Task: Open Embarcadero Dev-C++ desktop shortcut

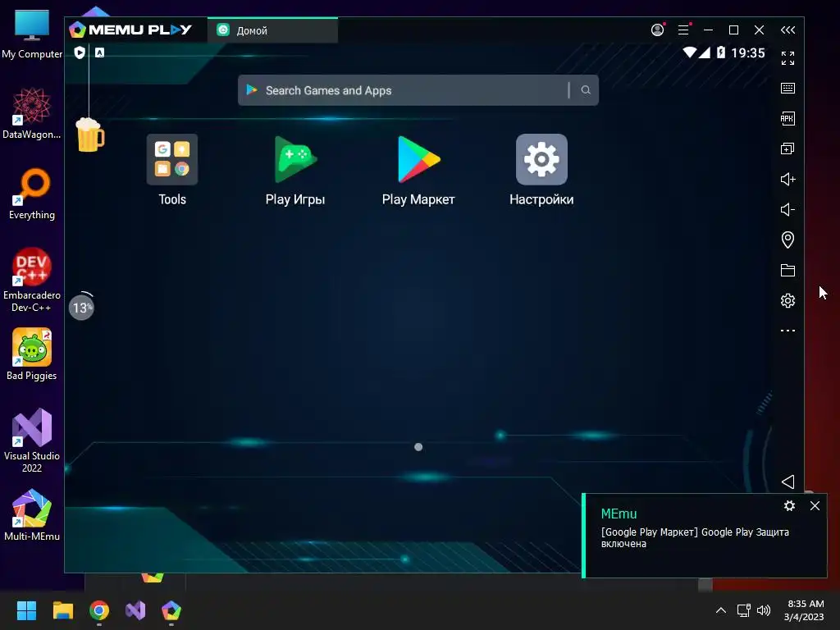Action: pos(32,280)
